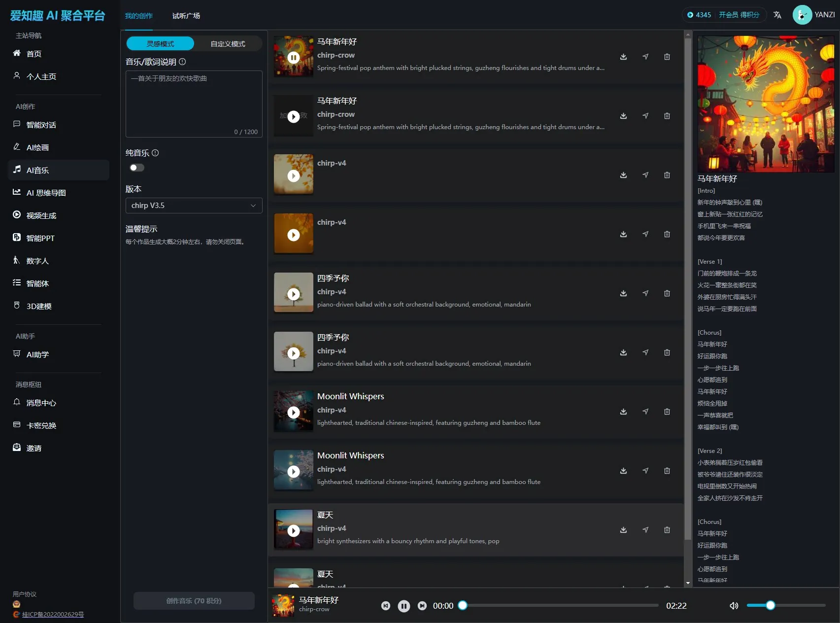The height and width of the screenshot is (623, 840).
Task: Switch to 自定义模式 custom mode
Action: [228, 44]
